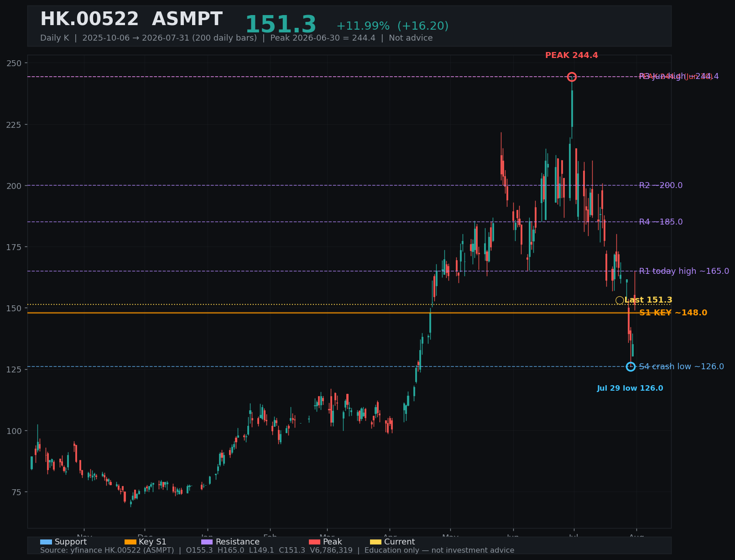Select the blue crash low circle marker
Image resolution: width=735 pixels, height=560 pixels.
(x=631, y=366)
